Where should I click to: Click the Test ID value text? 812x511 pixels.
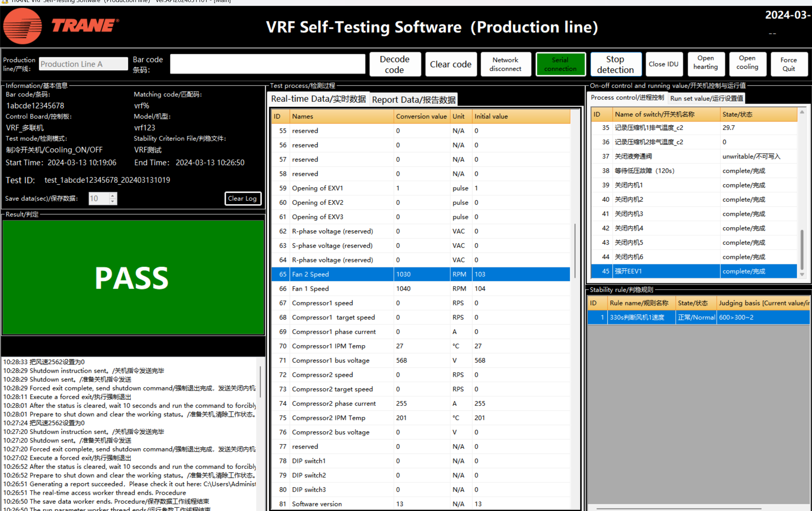107,180
